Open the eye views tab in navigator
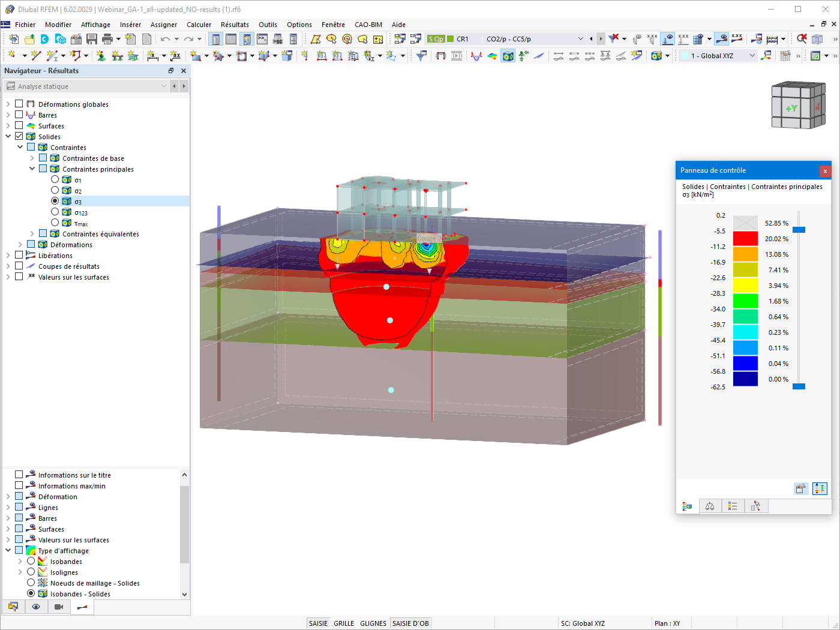Viewport: 840px width, 630px height. [36, 607]
